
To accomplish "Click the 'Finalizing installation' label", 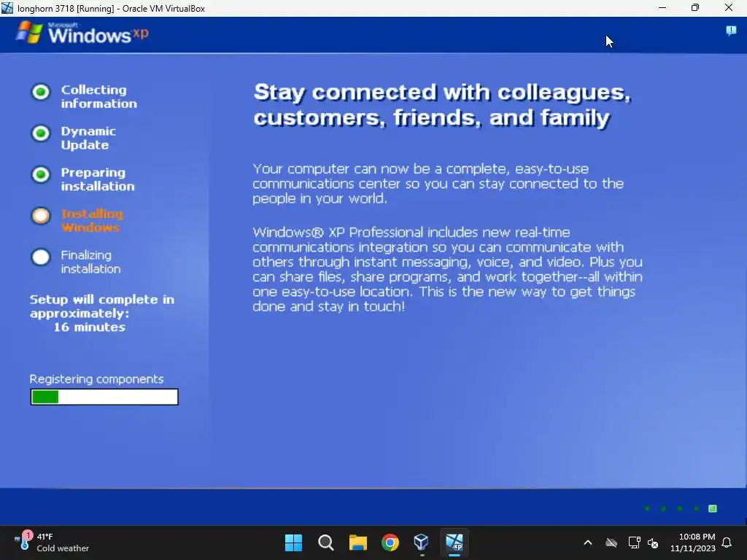I will point(90,262).
